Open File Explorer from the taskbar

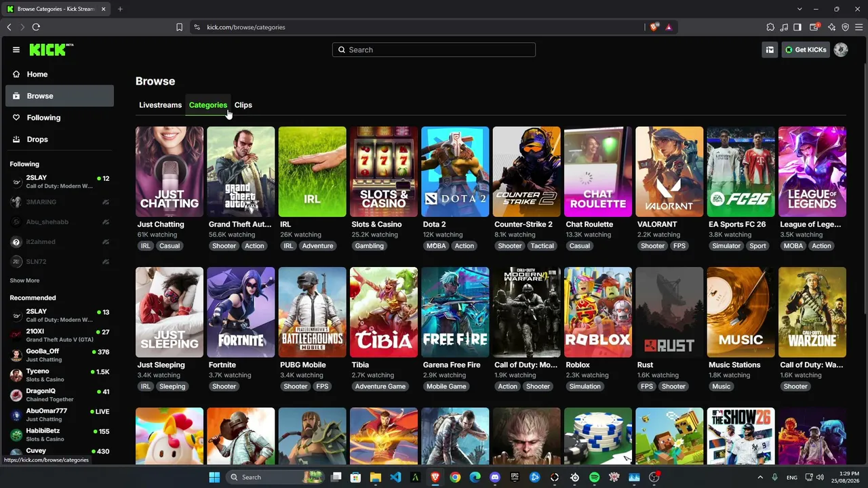click(376, 477)
